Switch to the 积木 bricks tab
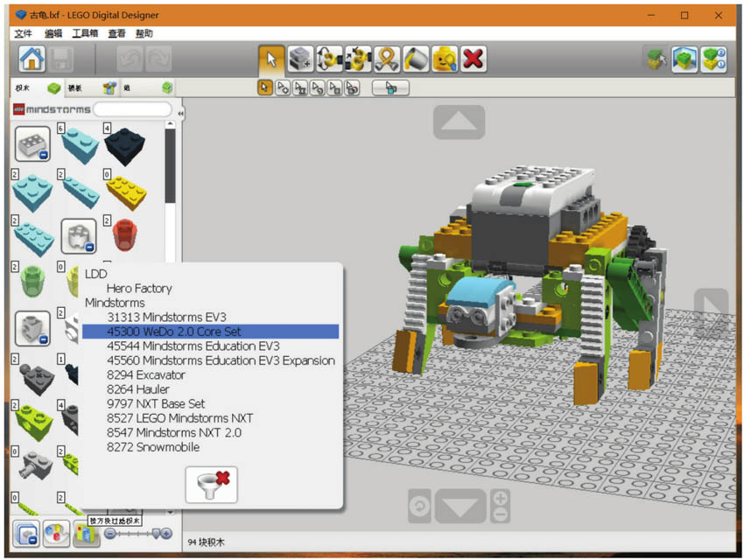The height and width of the screenshot is (560, 744). [x=38, y=87]
